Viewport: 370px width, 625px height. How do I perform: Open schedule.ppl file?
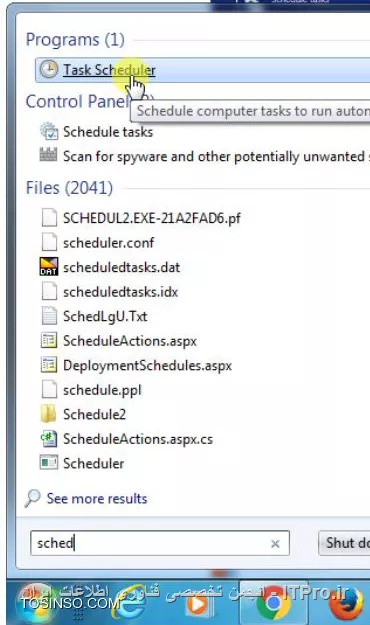pyautogui.click(x=102, y=391)
